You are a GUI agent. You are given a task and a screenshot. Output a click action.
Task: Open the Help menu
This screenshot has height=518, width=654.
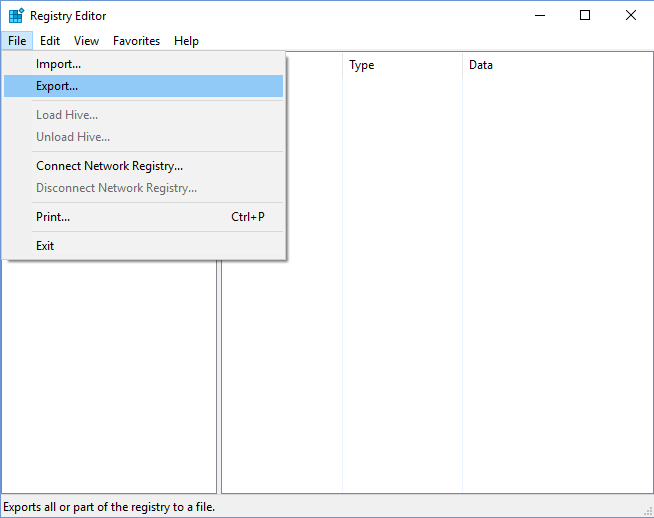[186, 41]
